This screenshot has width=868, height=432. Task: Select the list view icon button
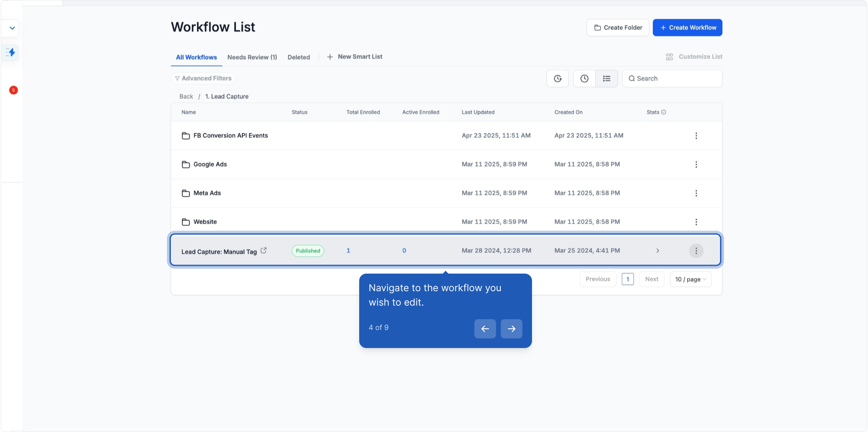tap(607, 78)
